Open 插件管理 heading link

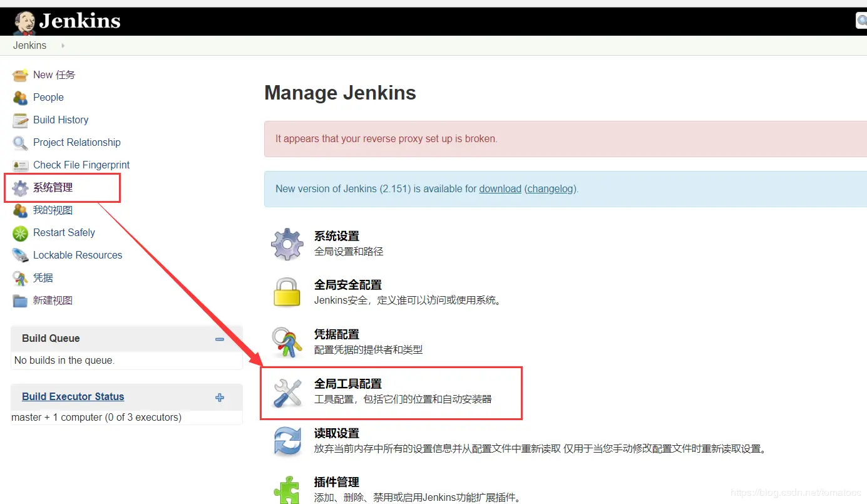tap(337, 482)
